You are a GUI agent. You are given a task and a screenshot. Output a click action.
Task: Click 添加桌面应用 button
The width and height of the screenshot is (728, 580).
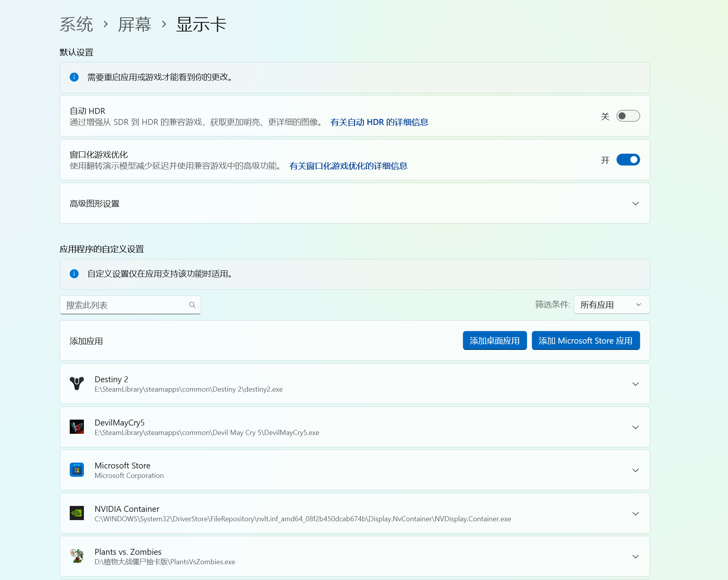tap(494, 340)
